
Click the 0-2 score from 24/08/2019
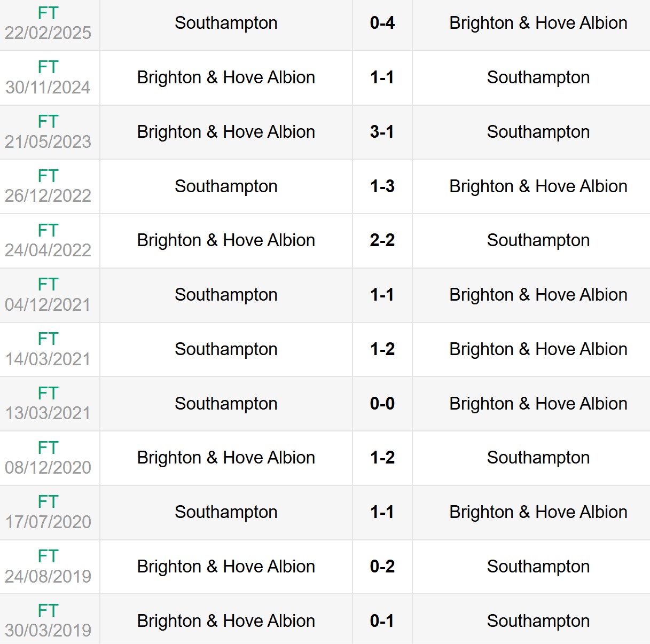coord(382,567)
